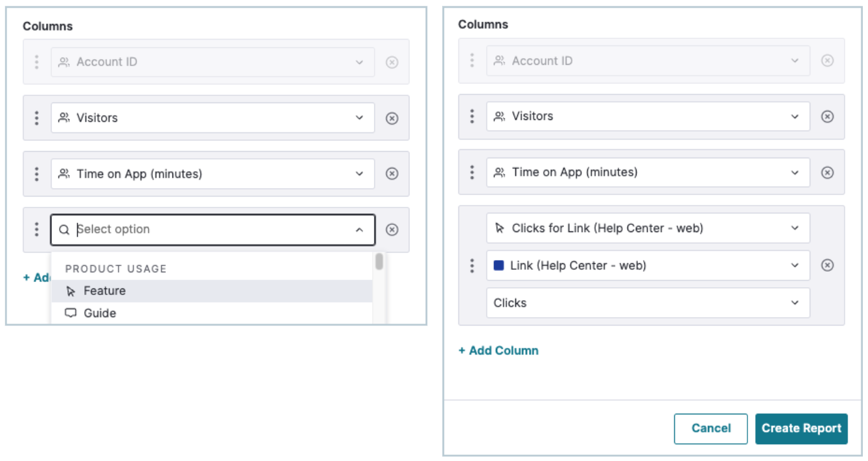Click the blue square next to Link (Help Center - web)
This screenshot has width=868, height=461.
tap(499, 265)
